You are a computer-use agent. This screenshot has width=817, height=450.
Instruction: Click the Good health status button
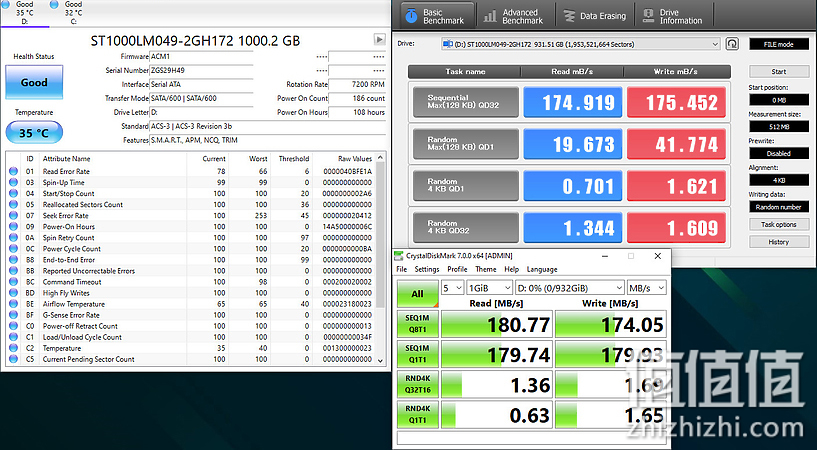34,82
